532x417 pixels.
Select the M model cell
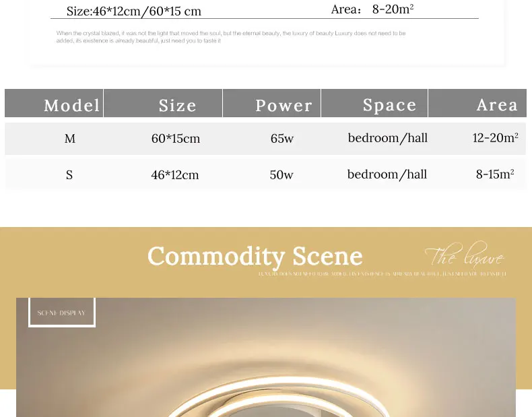(70, 139)
